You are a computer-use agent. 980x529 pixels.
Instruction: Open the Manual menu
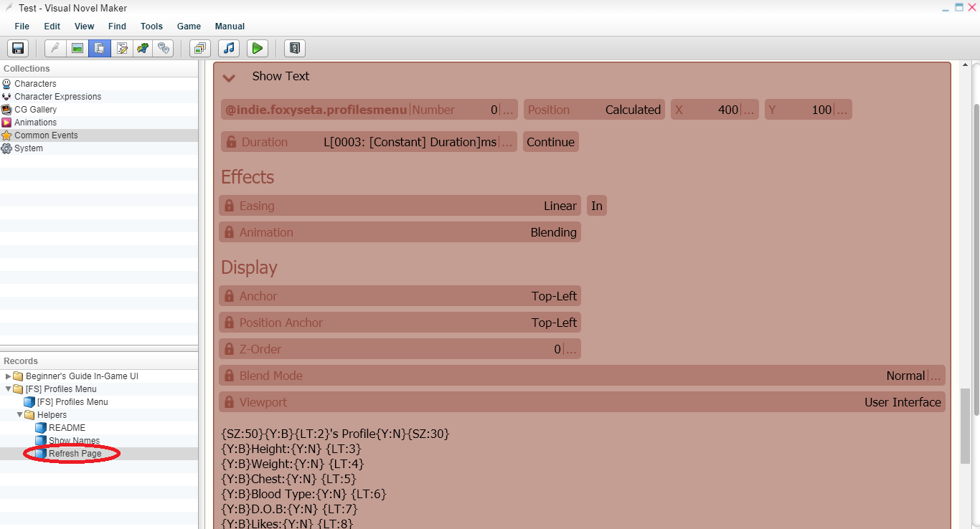coord(230,27)
